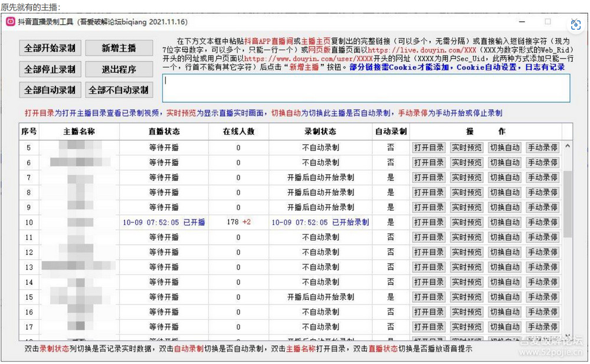The image size is (590, 364).
Task: Click the 全部停止录制 button
Action: coord(50,69)
